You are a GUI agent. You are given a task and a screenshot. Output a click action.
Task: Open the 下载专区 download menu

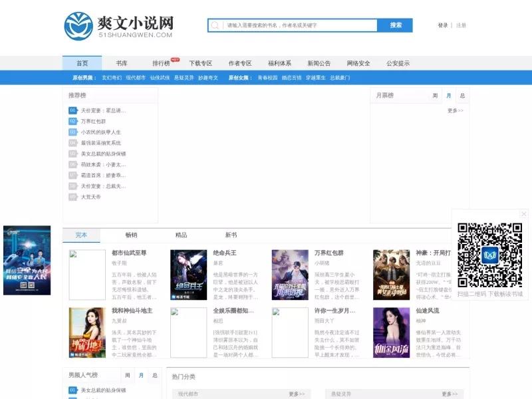coord(201,63)
